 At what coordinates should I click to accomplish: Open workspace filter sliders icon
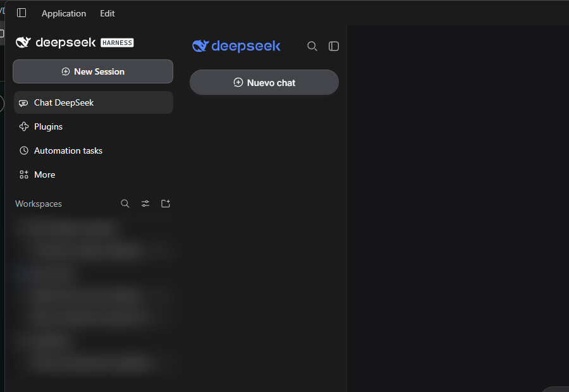coord(145,204)
